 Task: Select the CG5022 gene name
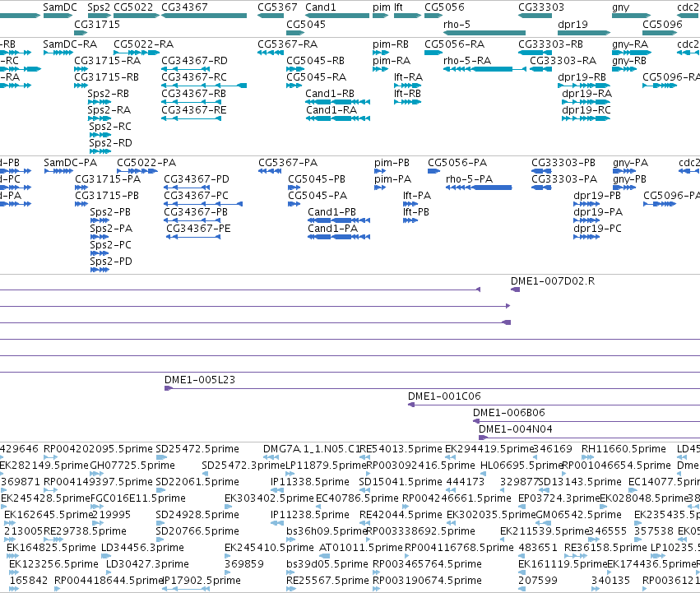pos(133,7)
